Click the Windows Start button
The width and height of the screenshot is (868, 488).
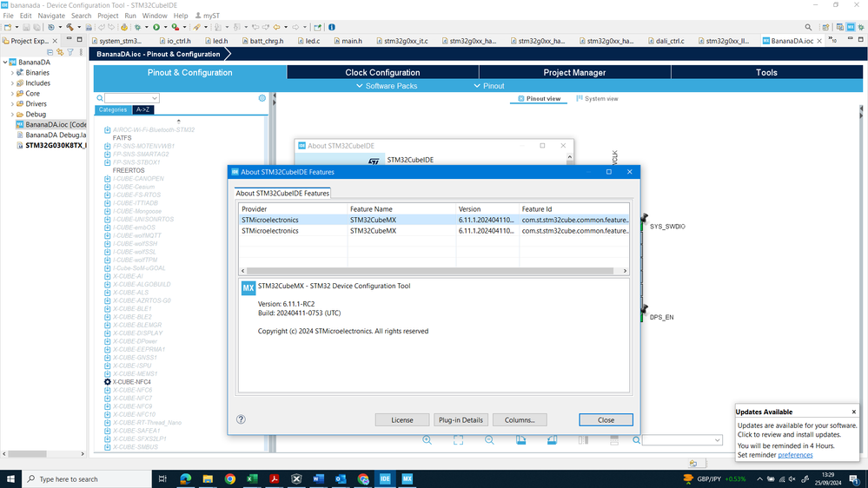click(10, 478)
